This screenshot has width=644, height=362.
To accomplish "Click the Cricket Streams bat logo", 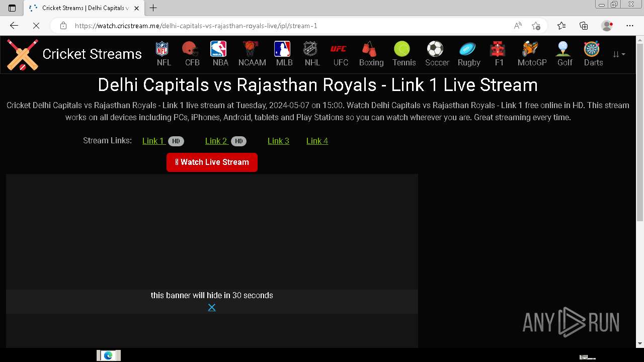I will 23,54.
